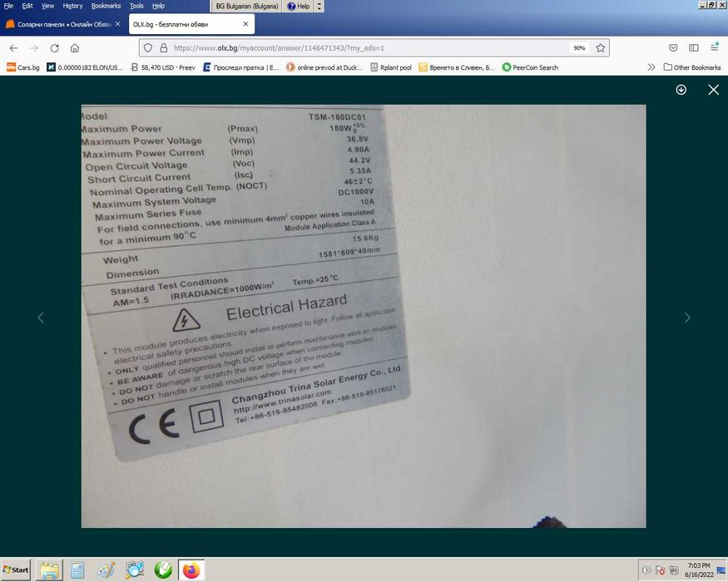
Task: Open the Tools menu
Action: 136,6
